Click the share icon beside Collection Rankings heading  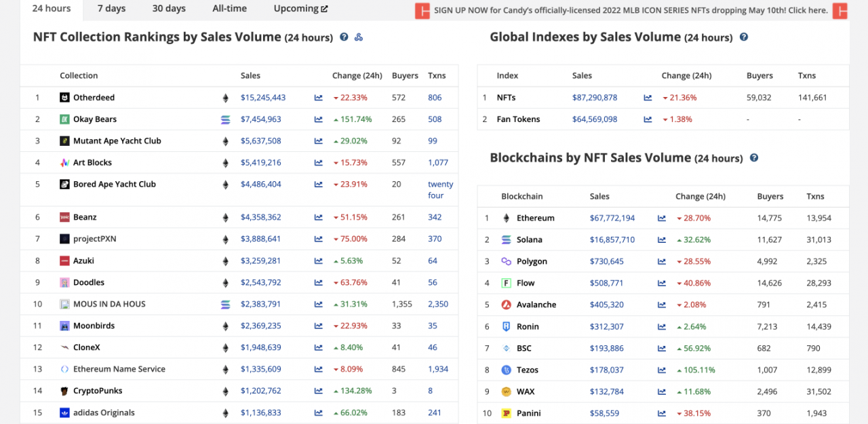click(x=359, y=37)
